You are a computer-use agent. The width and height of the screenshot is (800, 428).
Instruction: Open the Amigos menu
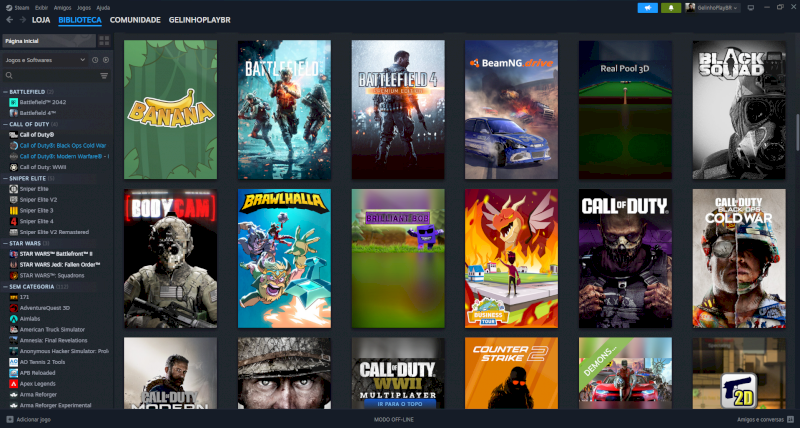point(63,8)
